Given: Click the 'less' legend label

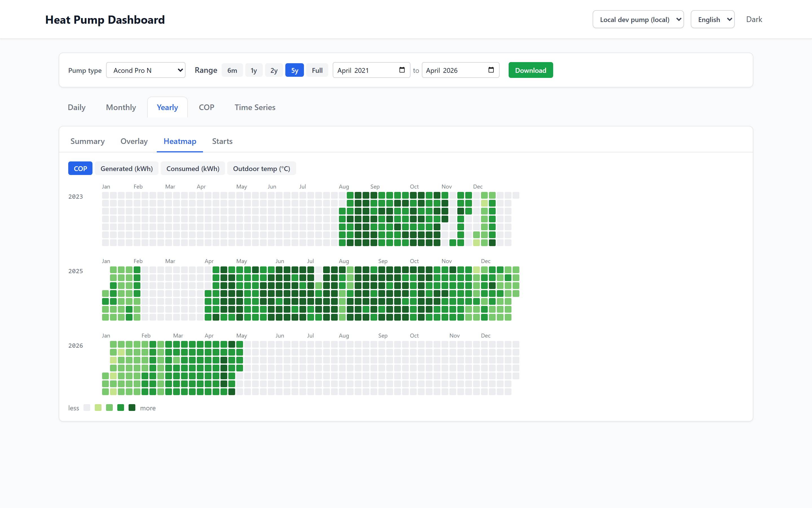Looking at the screenshot, I should click(x=74, y=408).
